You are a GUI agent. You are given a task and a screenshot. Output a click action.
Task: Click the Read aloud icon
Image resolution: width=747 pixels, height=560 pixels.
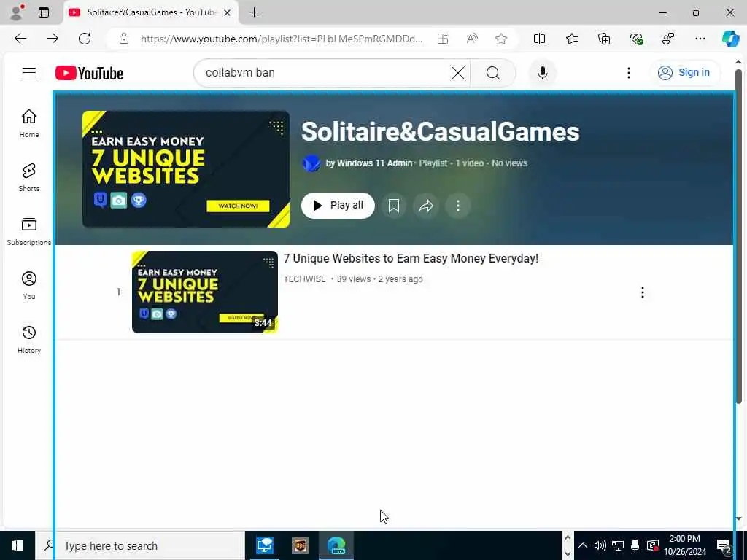tap(472, 39)
